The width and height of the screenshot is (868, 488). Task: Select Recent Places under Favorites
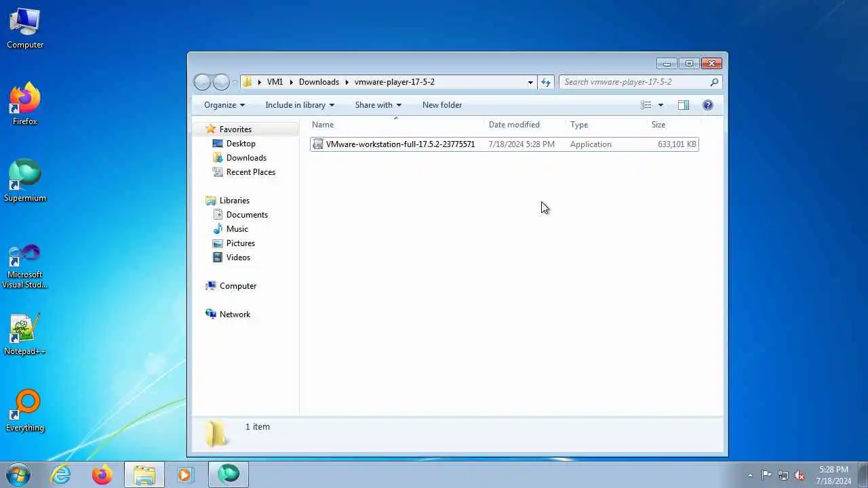(251, 172)
